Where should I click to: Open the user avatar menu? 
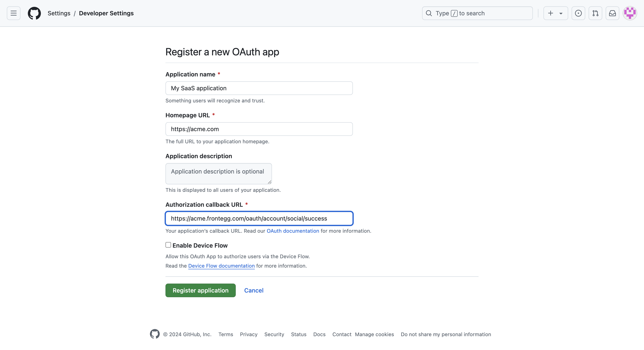point(630,13)
